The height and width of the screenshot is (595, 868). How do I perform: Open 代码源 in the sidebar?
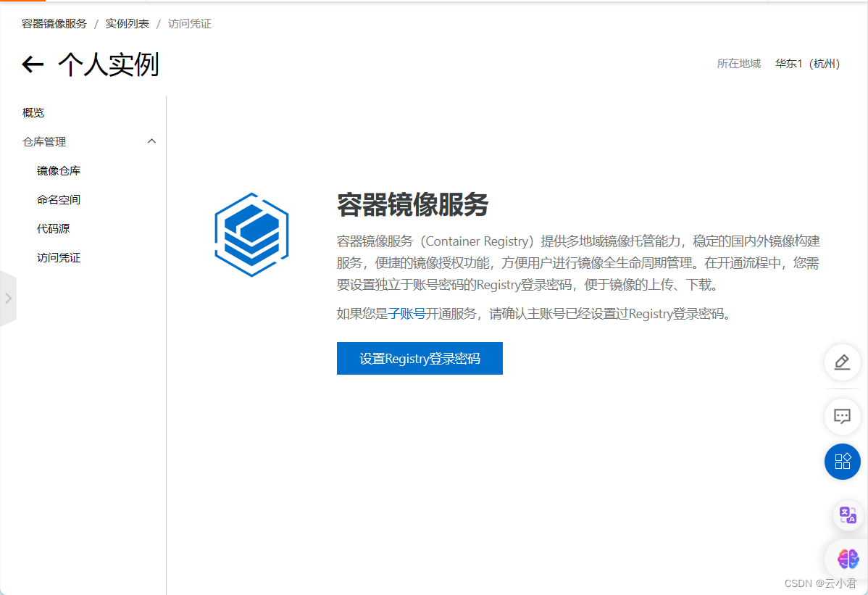coord(53,228)
